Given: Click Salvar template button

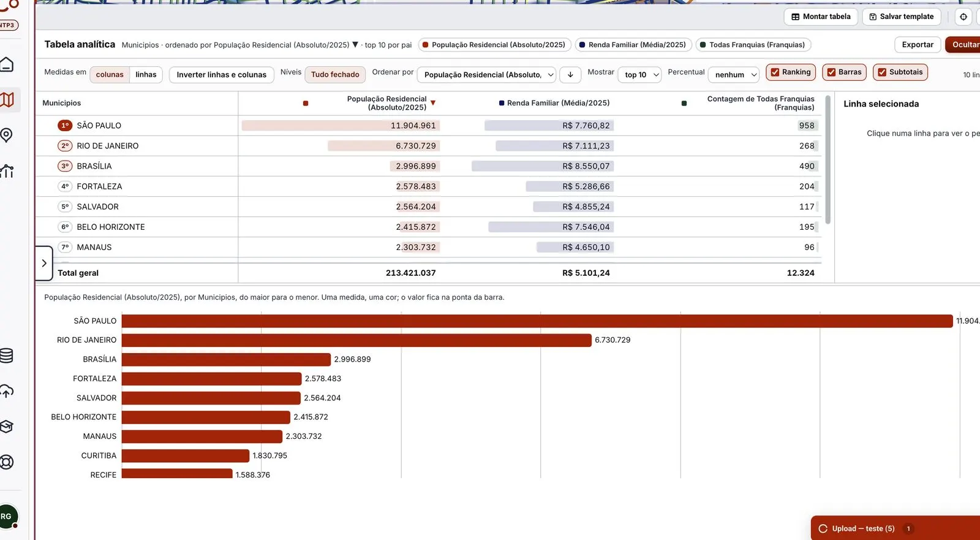Looking at the screenshot, I should tap(902, 17).
